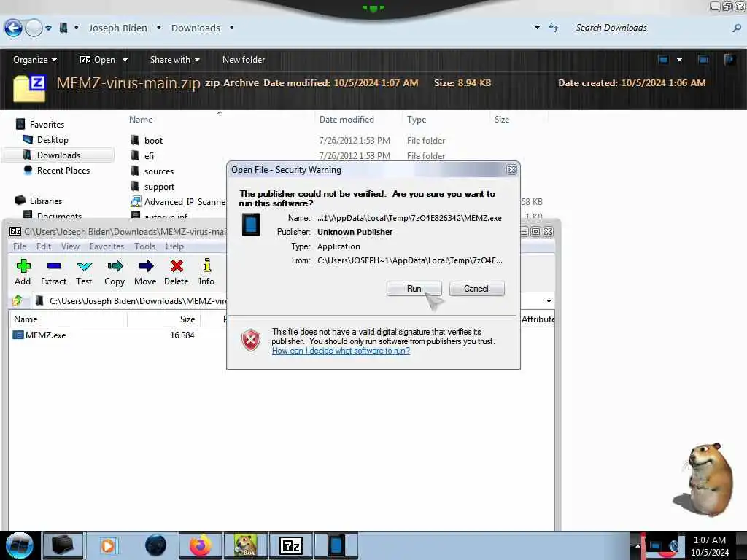Open the view options dropdown arrow
This screenshot has height=560, width=747.
click(x=679, y=60)
